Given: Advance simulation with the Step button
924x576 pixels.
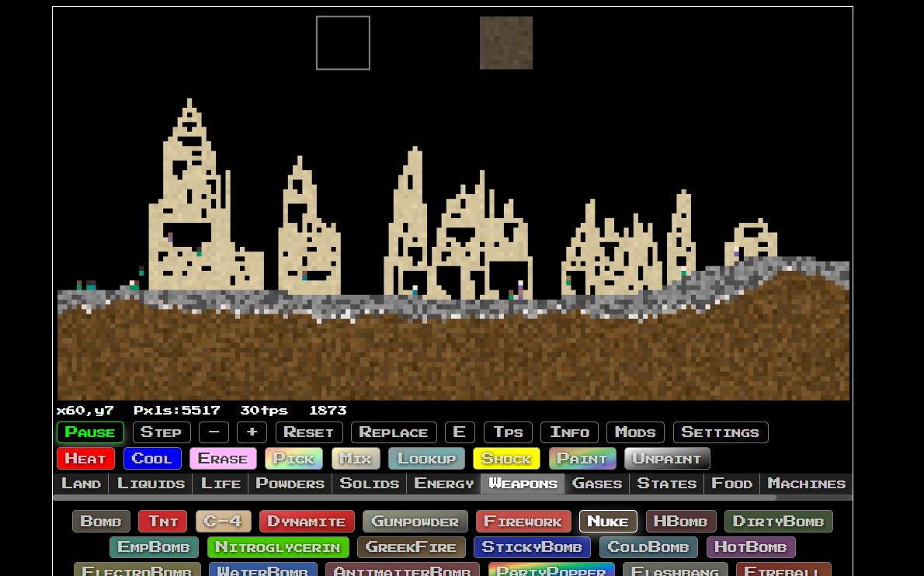Looking at the screenshot, I should (x=162, y=432).
